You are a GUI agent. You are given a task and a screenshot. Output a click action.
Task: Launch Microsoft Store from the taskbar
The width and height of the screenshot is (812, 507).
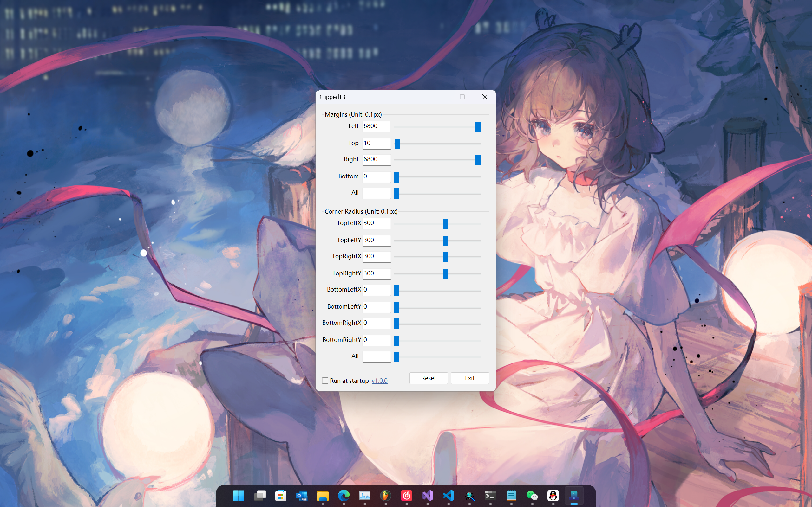click(281, 495)
